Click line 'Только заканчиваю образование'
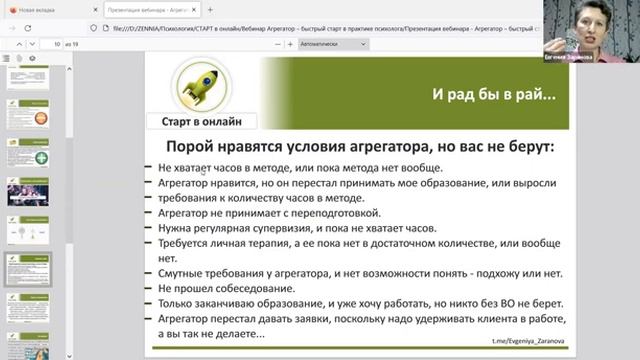 pyautogui.click(x=360, y=304)
